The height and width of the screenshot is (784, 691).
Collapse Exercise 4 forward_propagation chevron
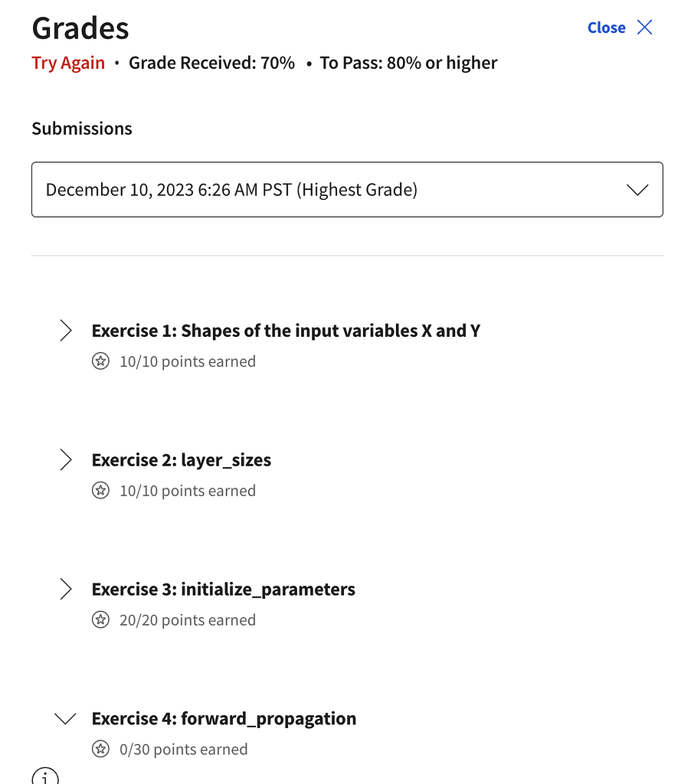point(66,719)
